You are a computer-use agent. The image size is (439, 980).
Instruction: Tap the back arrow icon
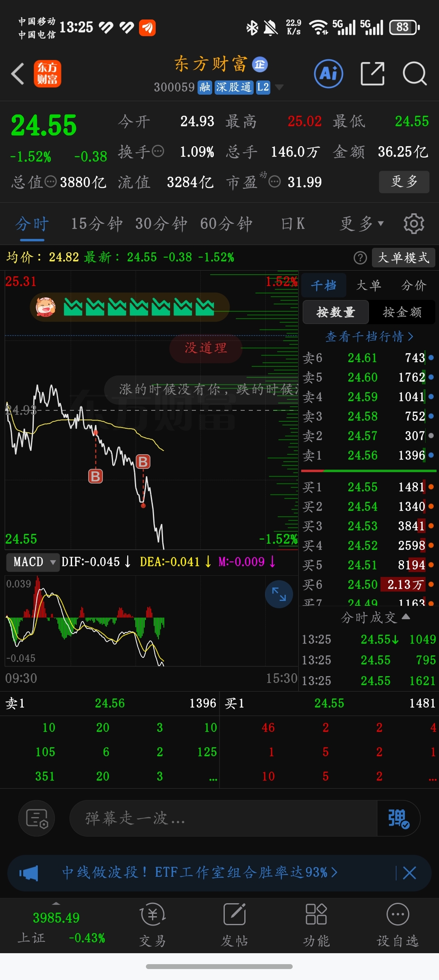point(18,74)
